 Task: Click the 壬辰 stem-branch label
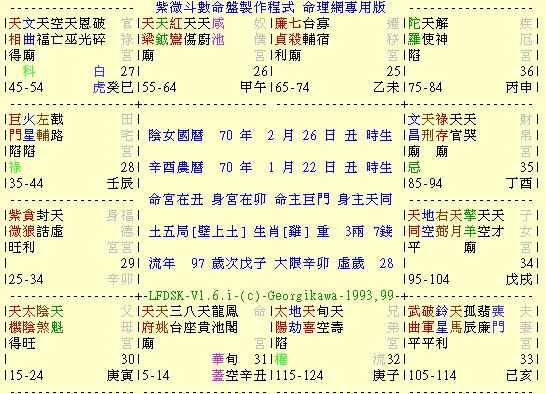120,183
